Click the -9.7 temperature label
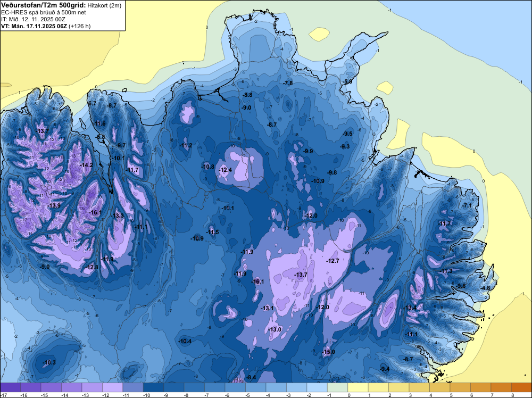The width and height of the screenshot is (532, 398). coord(120,145)
